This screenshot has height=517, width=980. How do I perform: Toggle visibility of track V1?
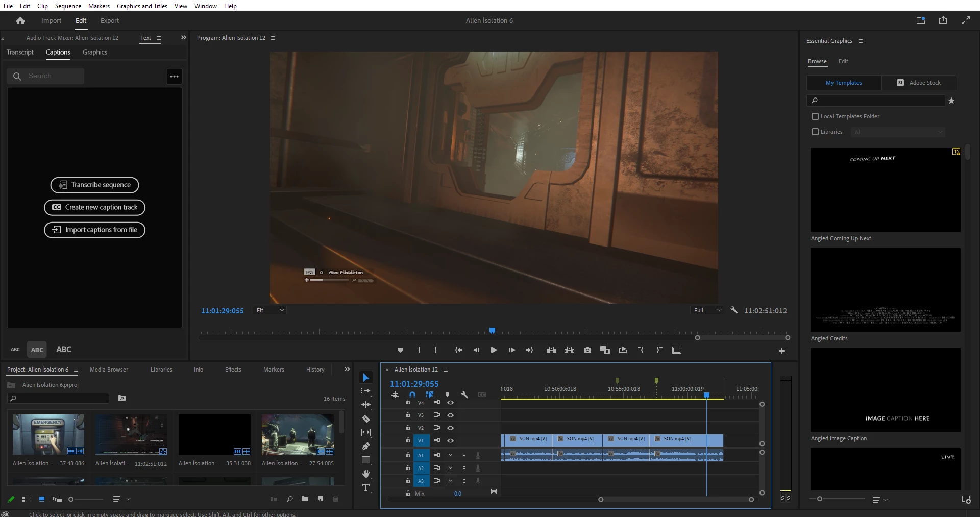(451, 440)
